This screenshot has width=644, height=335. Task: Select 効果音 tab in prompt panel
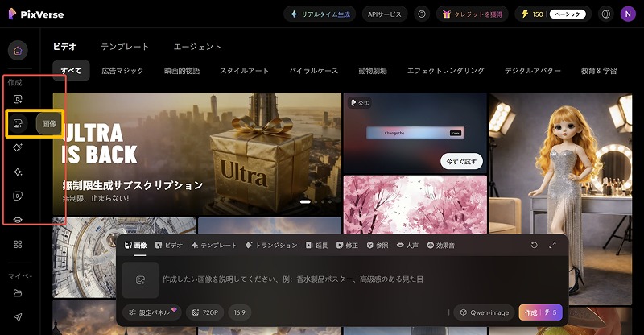coord(441,246)
